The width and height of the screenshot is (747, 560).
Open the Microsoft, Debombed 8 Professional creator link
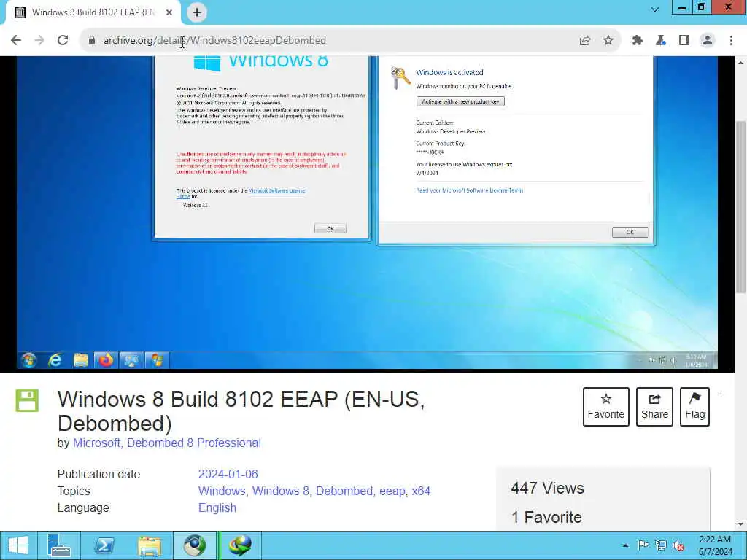[x=167, y=443]
